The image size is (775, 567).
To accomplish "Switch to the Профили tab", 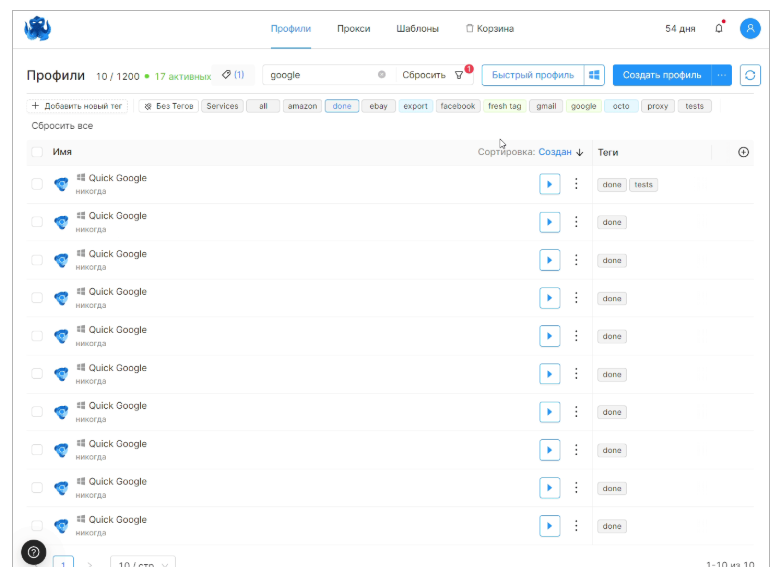I will pos(291,29).
